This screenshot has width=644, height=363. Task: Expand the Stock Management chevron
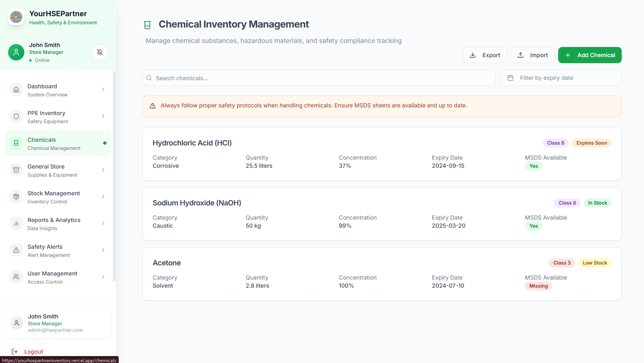coord(103,196)
